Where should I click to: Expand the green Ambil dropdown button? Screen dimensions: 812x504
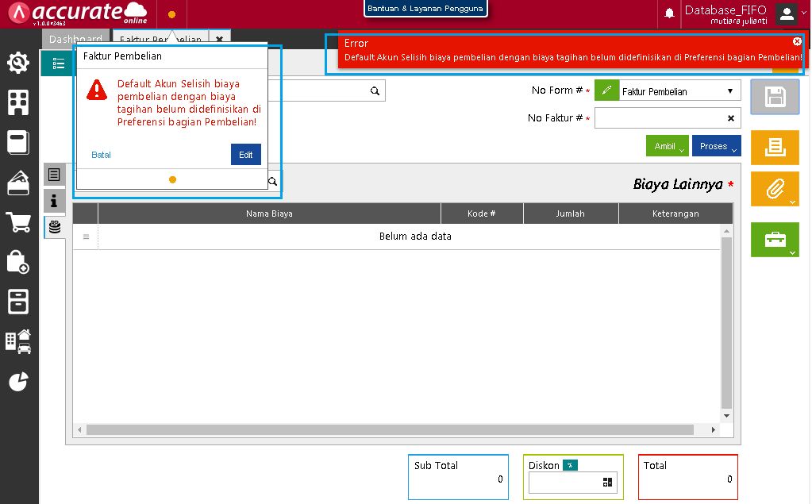[x=668, y=146]
